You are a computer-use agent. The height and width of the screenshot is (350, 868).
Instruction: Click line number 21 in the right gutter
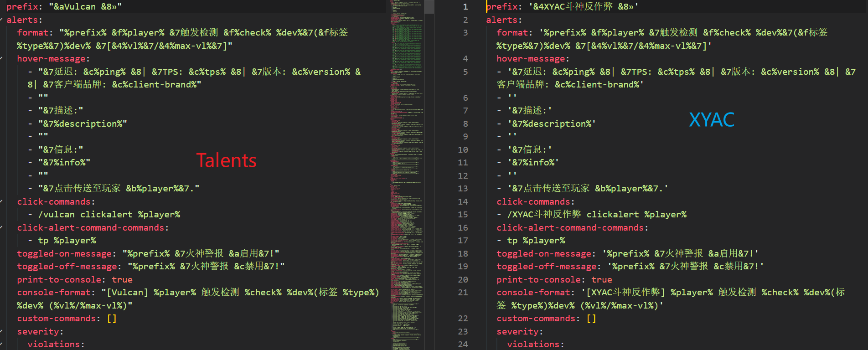coord(463,293)
